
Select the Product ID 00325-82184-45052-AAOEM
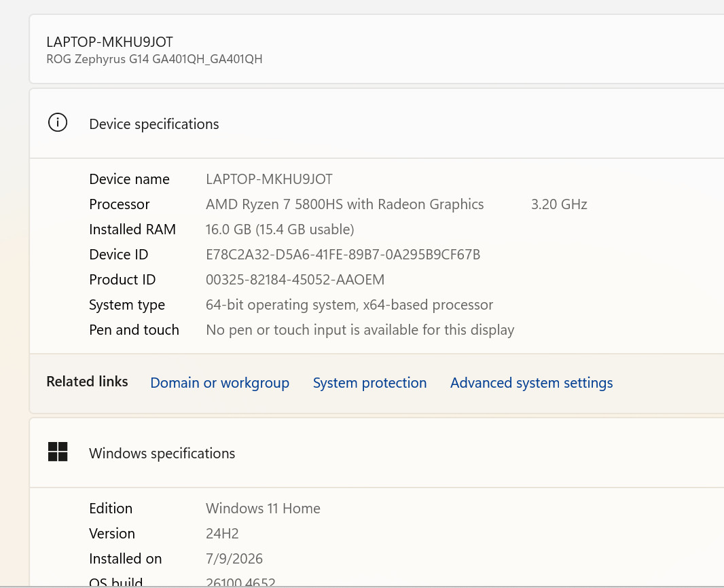pyautogui.click(x=295, y=280)
